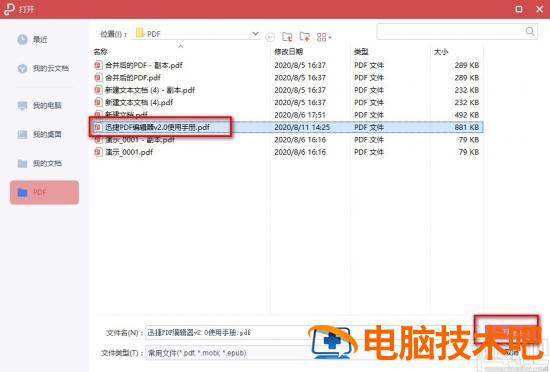Image resolution: width=550 pixels, height=372 pixels.
Task: Maximize the 打开 dialog window
Action: coord(519,9)
